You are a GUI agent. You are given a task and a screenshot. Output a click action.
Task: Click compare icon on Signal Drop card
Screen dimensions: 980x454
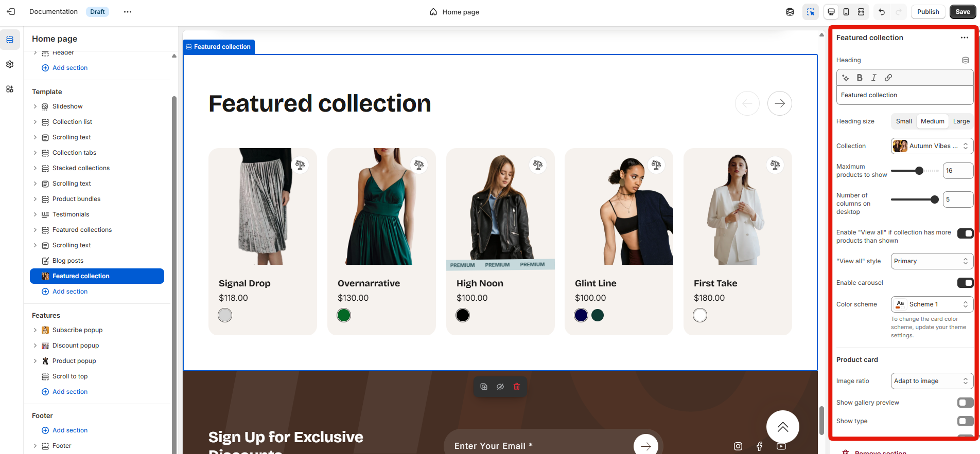point(300,165)
